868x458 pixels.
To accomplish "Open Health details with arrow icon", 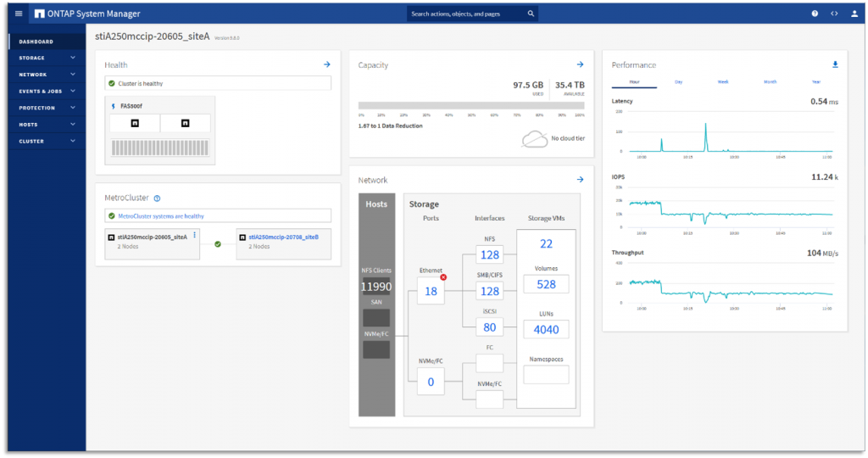I will click(x=326, y=64).
